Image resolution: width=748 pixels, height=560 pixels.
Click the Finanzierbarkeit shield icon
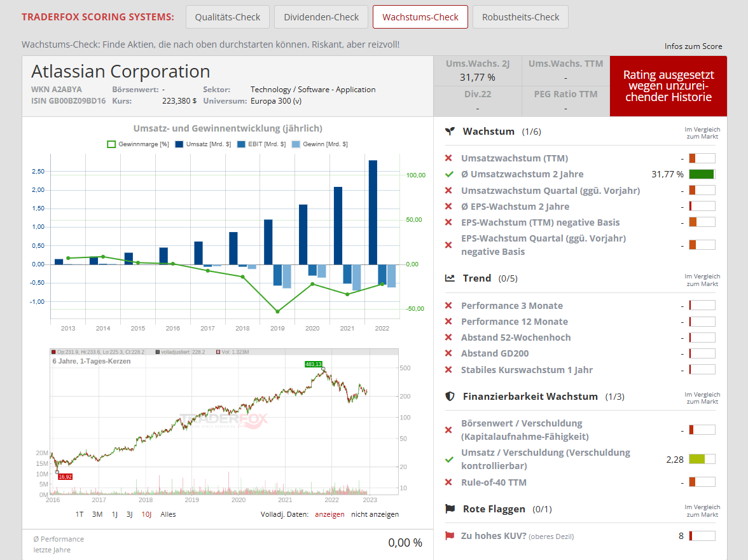coord(450,397)
